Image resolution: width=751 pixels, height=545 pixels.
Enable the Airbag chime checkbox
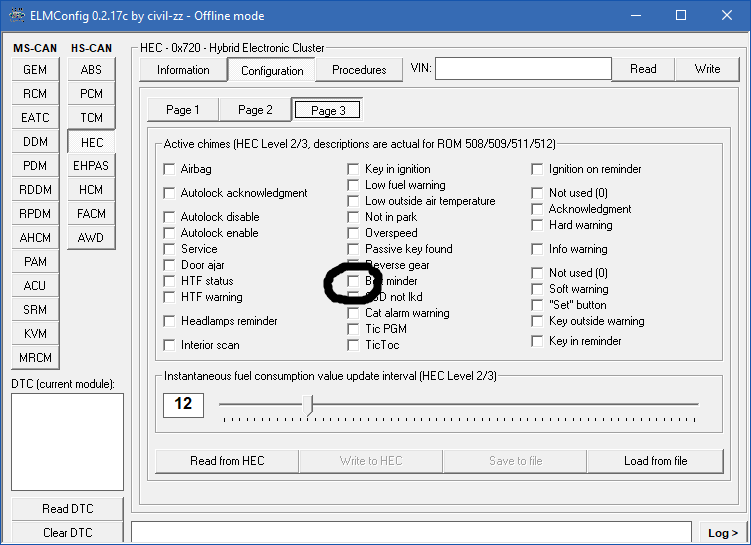coord(170,169)
